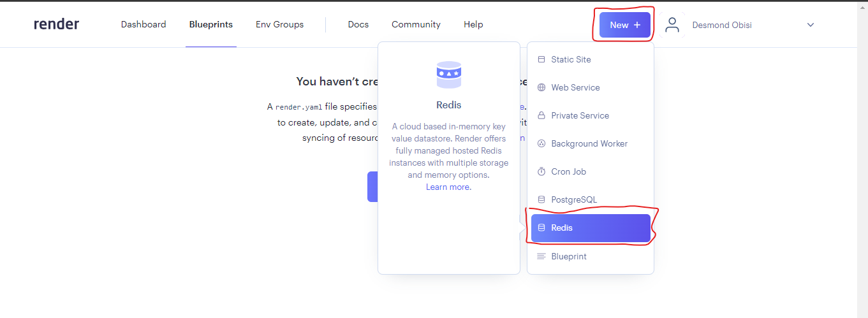The image size is (868, 318).
Task: Click the render.yaml code text
Action: [298, 107]
